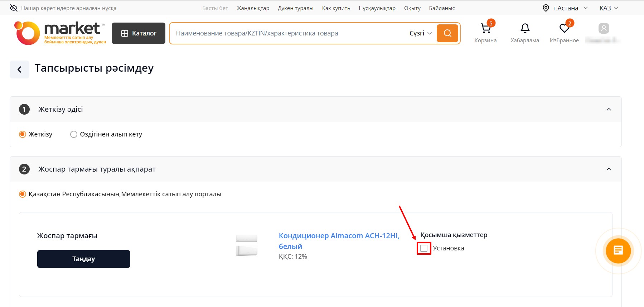Collapse Жоспар тармағы туралы ақпарат section
The image size is (644, 307).
pyautogui.click(x=609, y=169)
